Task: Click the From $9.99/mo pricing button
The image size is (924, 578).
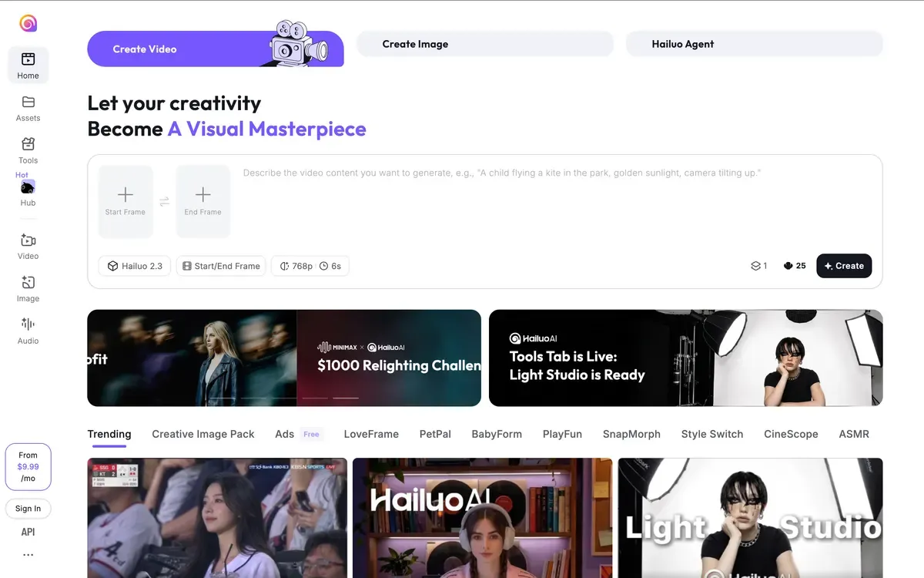Action: click(x=28, y=466)
